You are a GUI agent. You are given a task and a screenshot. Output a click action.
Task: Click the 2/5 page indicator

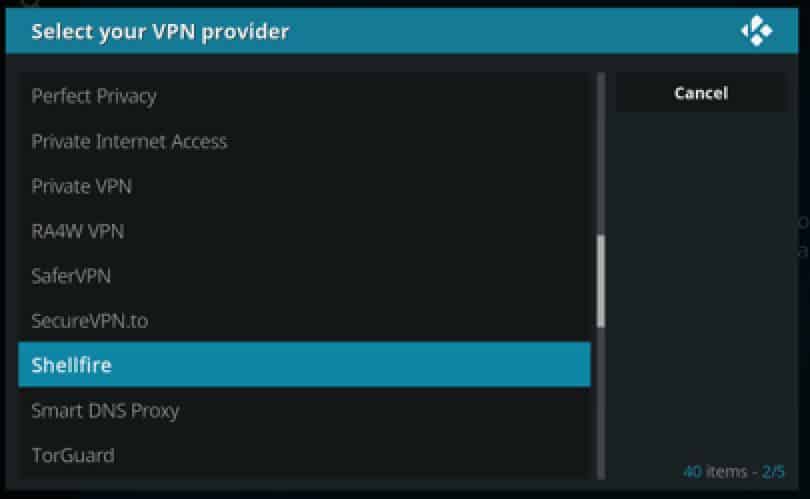pyautogui.click(x=773, y=472)
